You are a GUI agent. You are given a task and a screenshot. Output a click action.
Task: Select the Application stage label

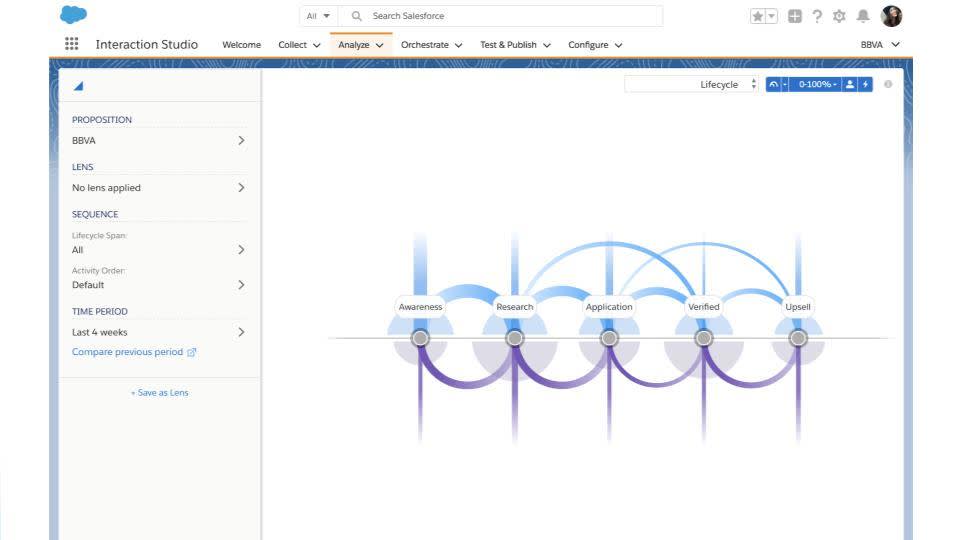pyautogui.click(x=609, y=307)
